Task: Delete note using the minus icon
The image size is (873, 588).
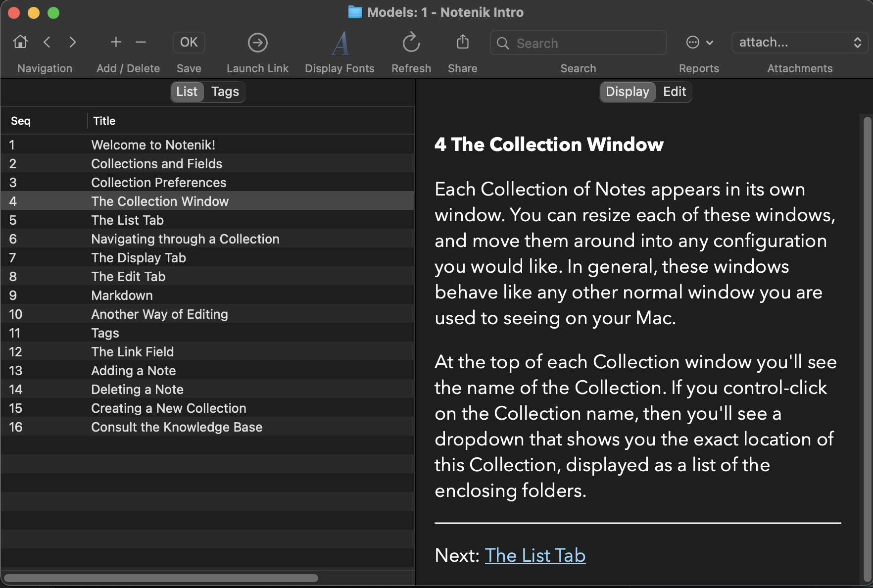Action: (x=141, y=42)
